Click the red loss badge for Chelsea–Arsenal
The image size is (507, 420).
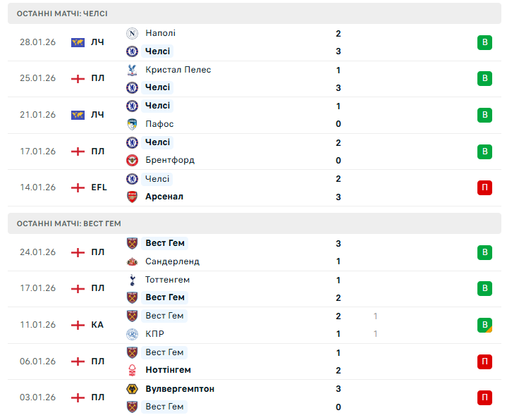pos(484,187)
